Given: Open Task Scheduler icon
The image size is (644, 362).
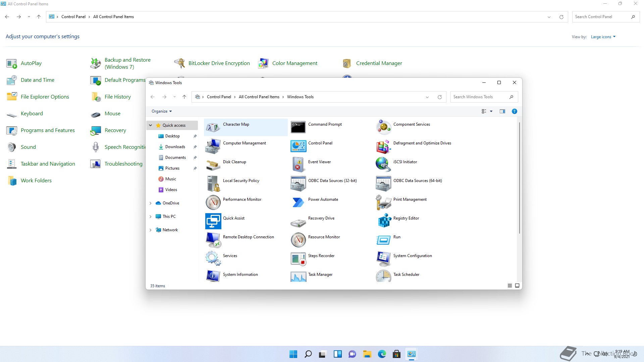Looking at the screenshot, I should [383, 276].
